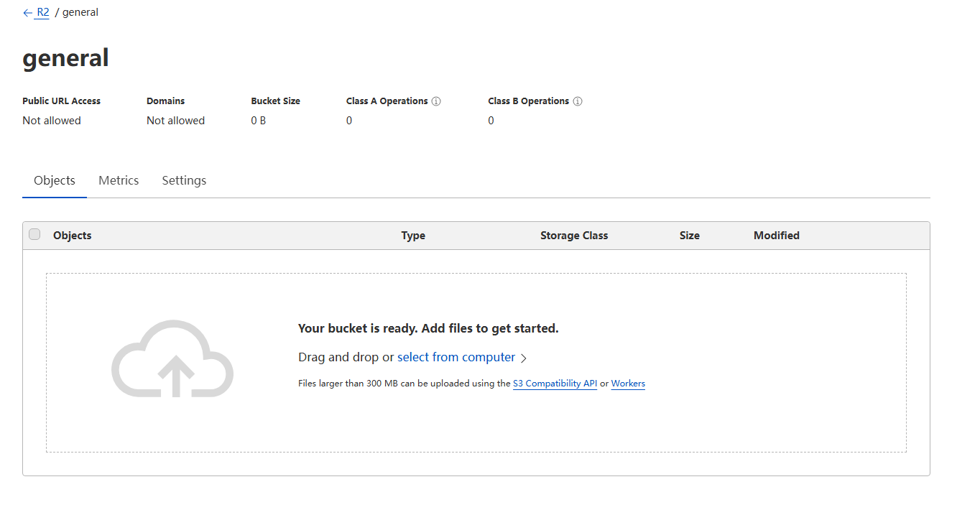Image resolution: width=980 pixels, height=515 pixels.
Task: Click the Modified column header
Action: pos(776,236)
